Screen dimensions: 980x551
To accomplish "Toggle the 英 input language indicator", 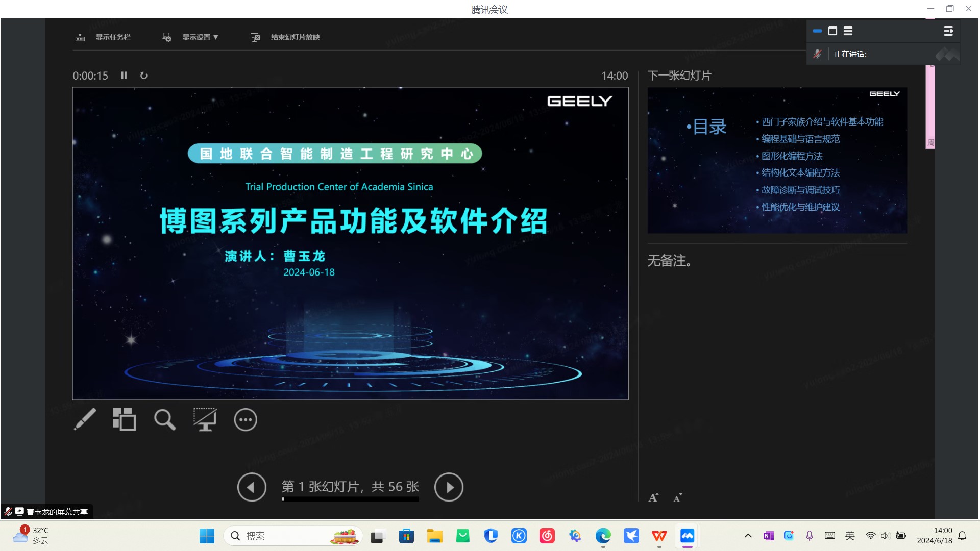I will [850, 536].
